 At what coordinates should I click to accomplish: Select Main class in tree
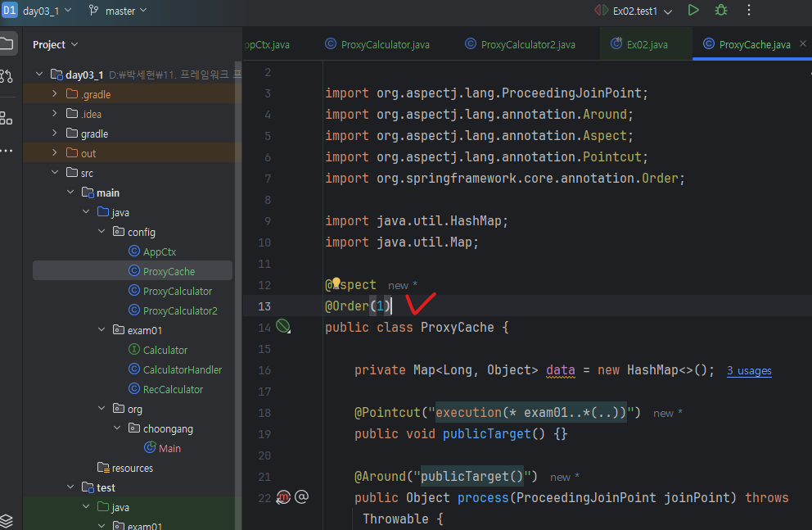163,448
